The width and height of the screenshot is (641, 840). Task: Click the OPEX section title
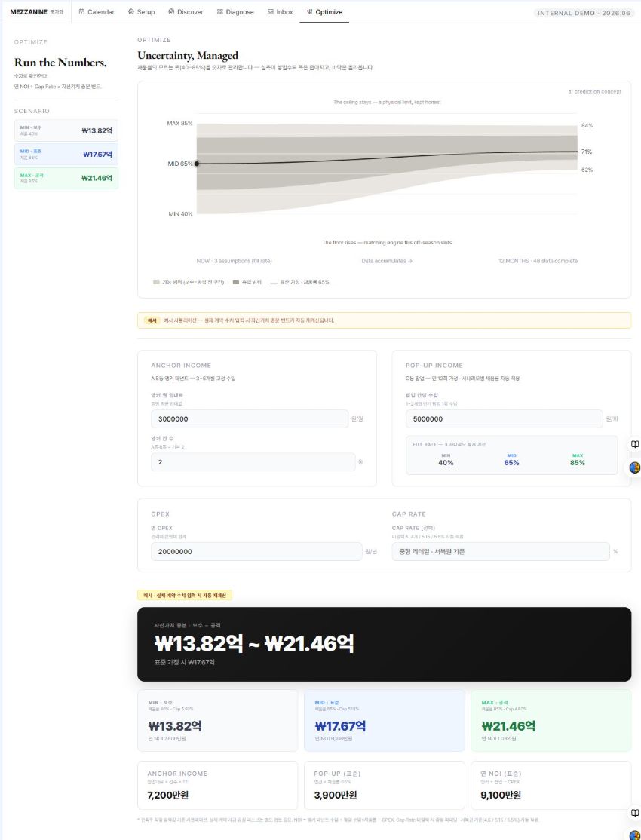(160, 514)
